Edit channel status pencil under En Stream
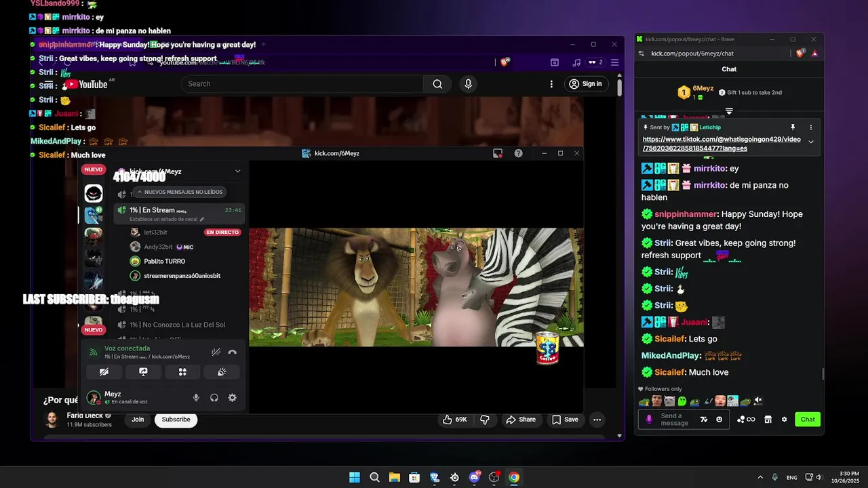 202,219
